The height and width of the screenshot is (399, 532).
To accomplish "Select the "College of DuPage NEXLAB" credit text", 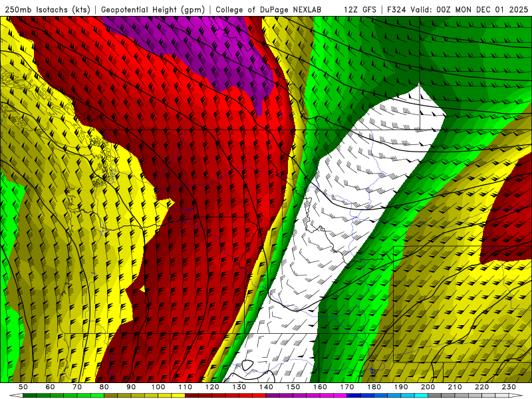I will [x=268, y=9].
